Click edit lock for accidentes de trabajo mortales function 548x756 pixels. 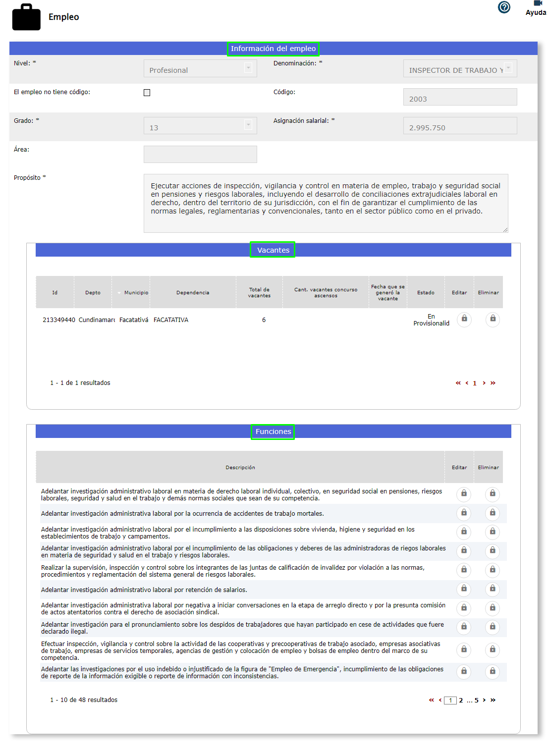pos(464,513)
